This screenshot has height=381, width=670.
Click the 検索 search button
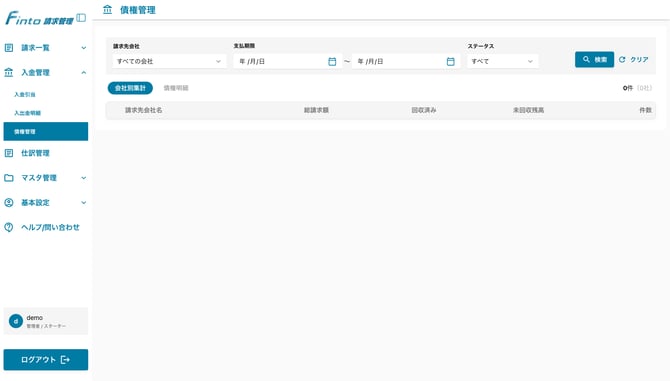(x=594, y=59)
